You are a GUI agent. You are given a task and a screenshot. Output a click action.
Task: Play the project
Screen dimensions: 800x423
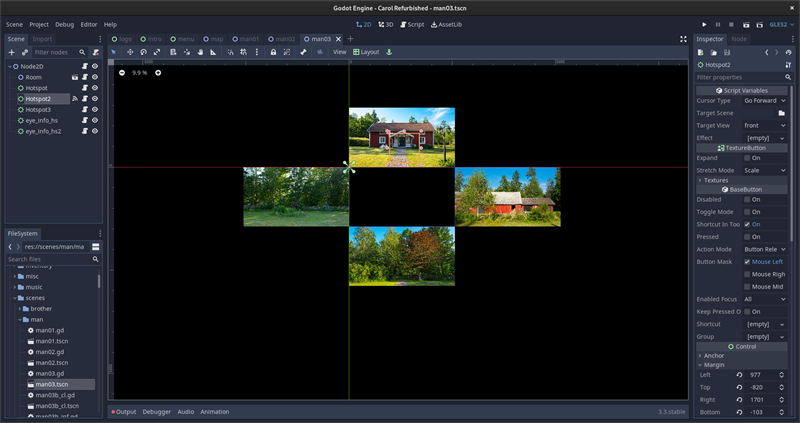click(704, 24)
